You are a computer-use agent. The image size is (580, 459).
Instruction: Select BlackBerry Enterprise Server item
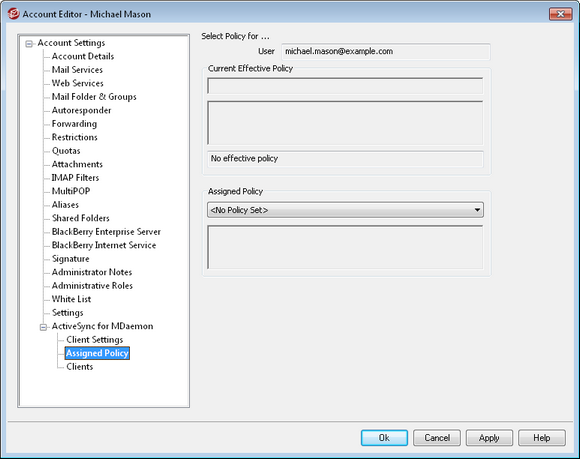coord(106,232)
